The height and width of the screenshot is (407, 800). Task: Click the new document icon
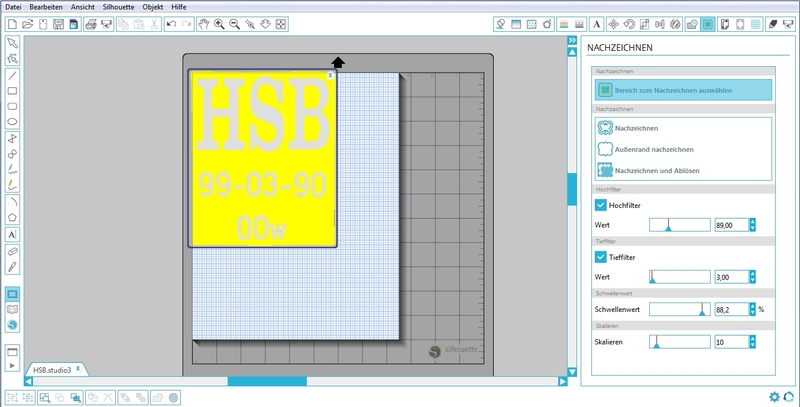tap(12, 23)
